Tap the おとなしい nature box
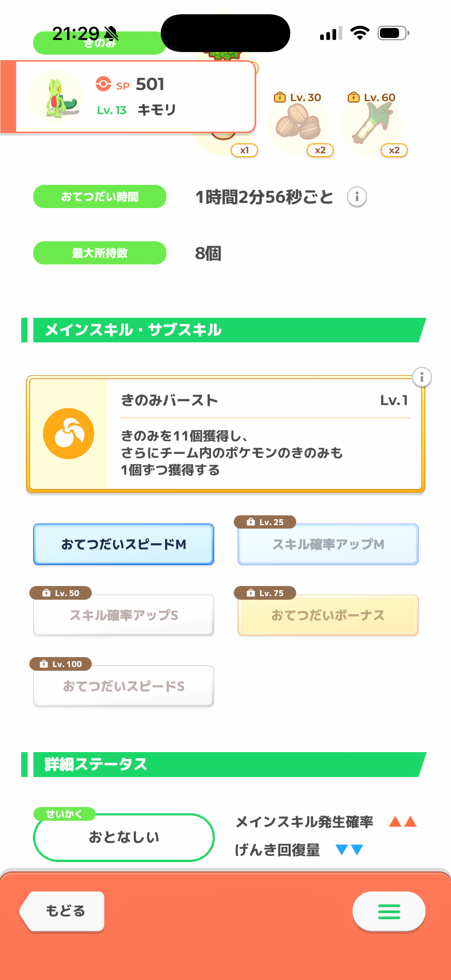The height and width of the screenshot is (980, 451). [x=124, y=837]
